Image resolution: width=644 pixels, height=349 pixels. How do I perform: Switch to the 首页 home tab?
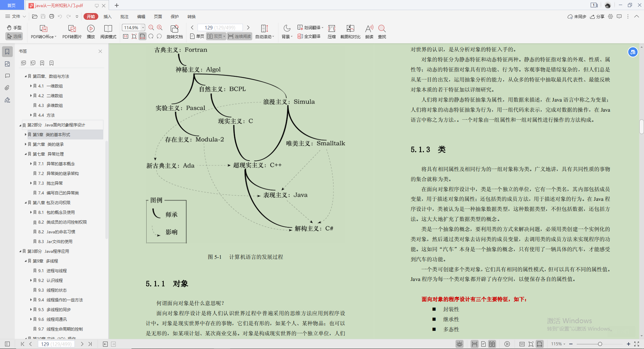click(12, 5)
